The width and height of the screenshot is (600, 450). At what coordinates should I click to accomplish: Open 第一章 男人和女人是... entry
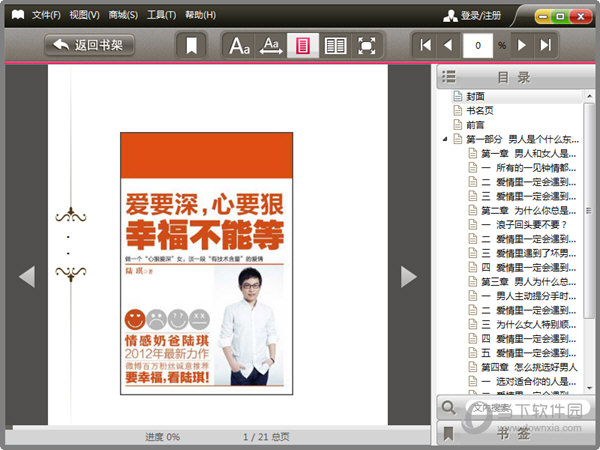tap(528, 153)
